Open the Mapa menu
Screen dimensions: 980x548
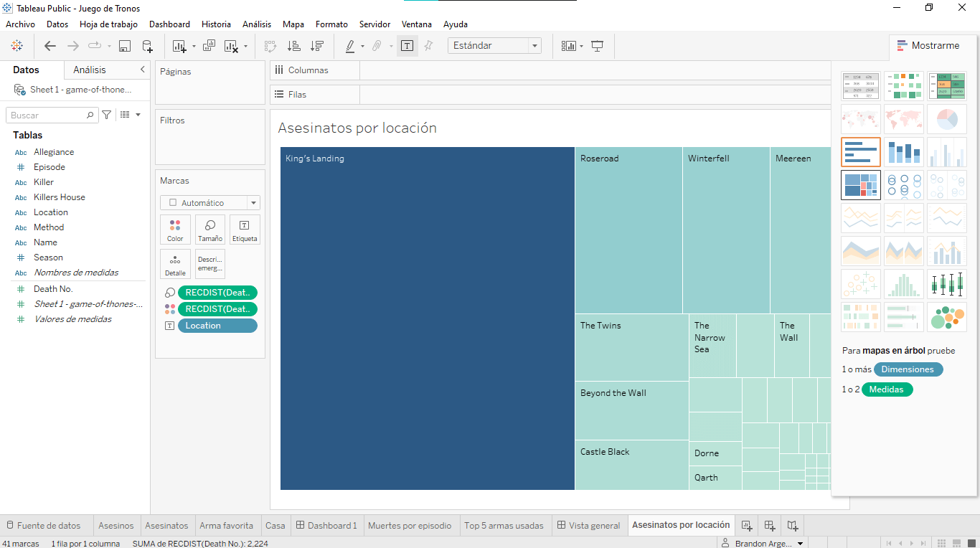pos(293,24)
